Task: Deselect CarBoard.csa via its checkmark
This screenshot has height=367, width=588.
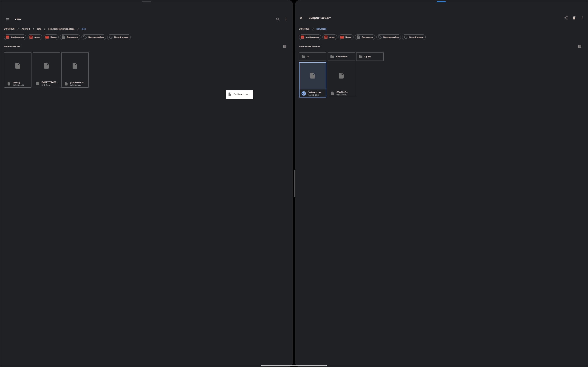Action: click(x=304, y=93)
